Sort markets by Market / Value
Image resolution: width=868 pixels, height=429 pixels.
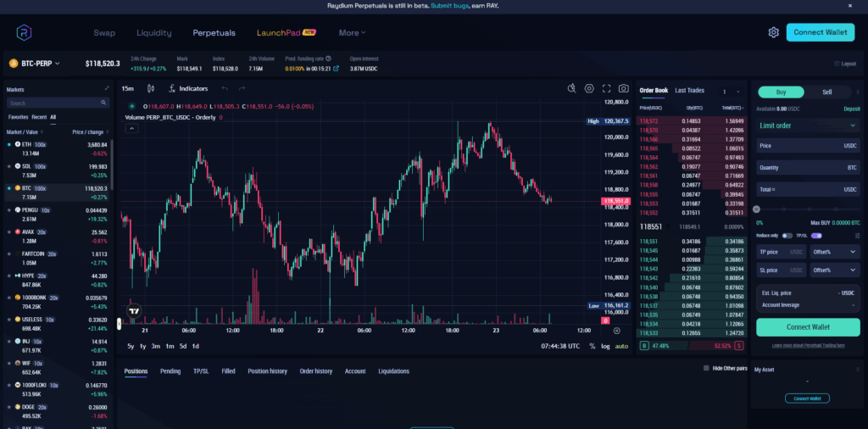coord(25,132)
